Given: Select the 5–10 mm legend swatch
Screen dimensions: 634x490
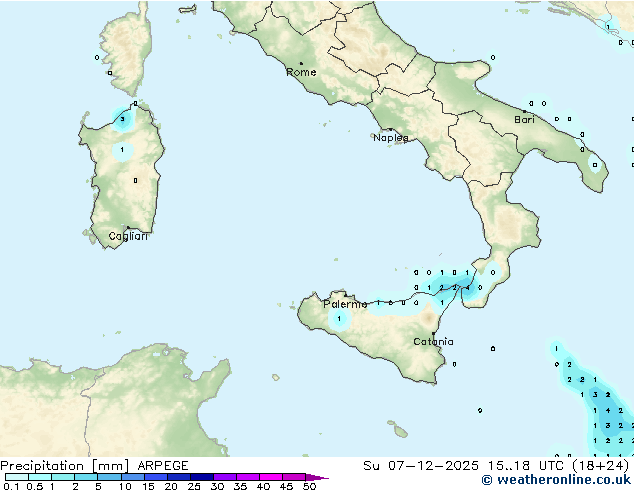Looking at the screenshot, I should coord(109,477).
